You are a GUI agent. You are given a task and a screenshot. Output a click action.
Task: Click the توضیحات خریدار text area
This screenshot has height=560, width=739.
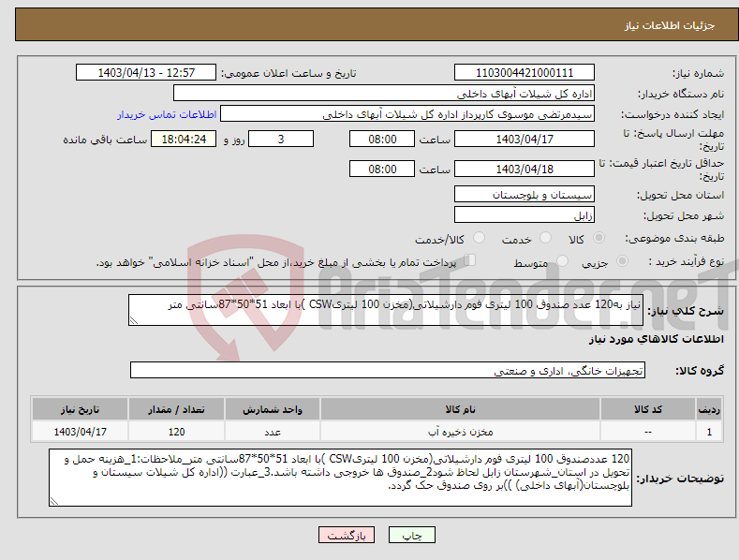pyautogui.click(x=340, y=478)
